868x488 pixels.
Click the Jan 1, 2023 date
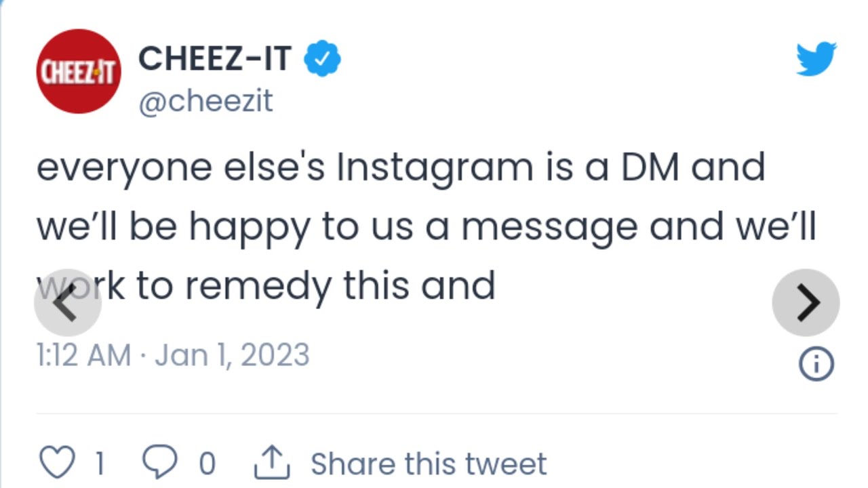(x=232, y=355)
